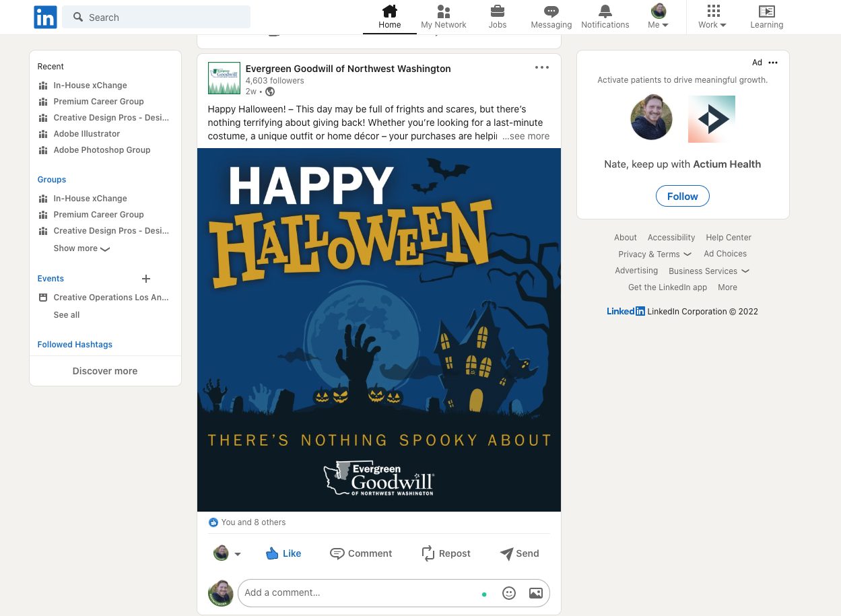Open Followed Hashtags

(x=75, y=345)
